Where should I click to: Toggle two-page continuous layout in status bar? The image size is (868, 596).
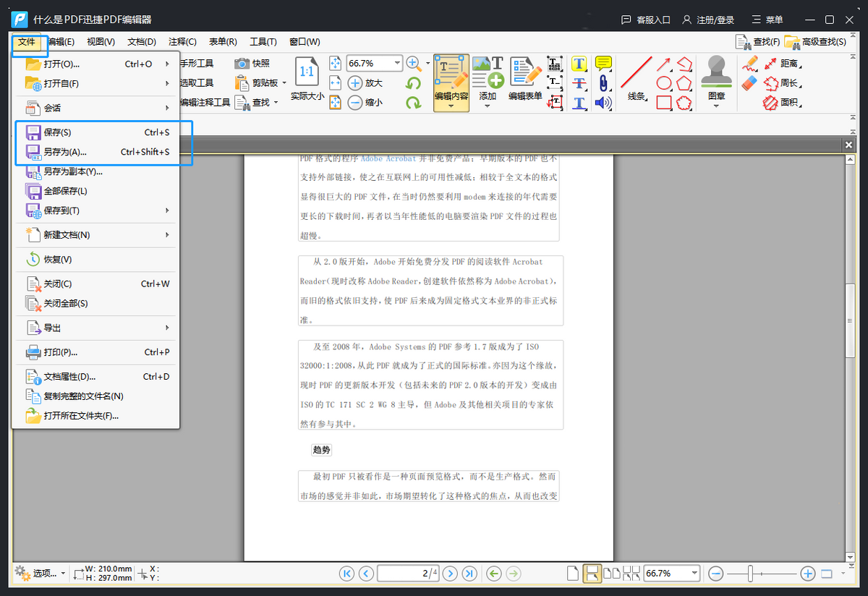[x=631, y=574]
